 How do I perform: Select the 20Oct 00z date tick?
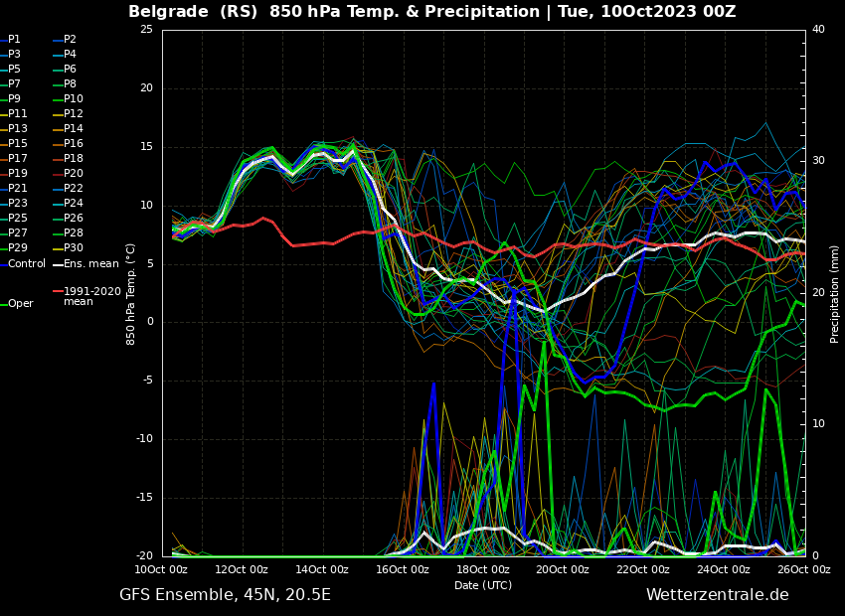(x=563, y=569)
